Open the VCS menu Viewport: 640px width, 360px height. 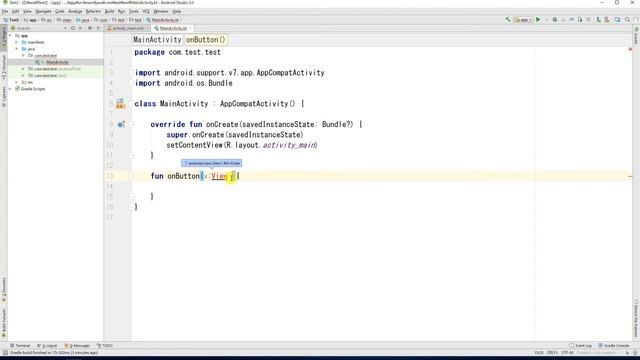pyautogui.click(x=146, y=11)
